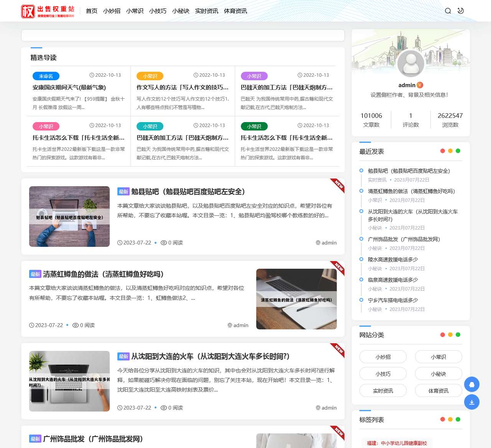
Task: Click the floating QQ contact icon
Action: click(472, 384)
